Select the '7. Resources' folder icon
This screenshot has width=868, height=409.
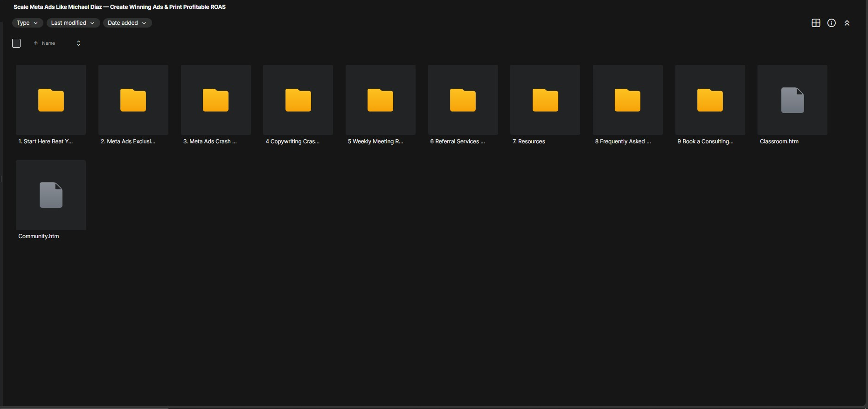tap(545, 100)
